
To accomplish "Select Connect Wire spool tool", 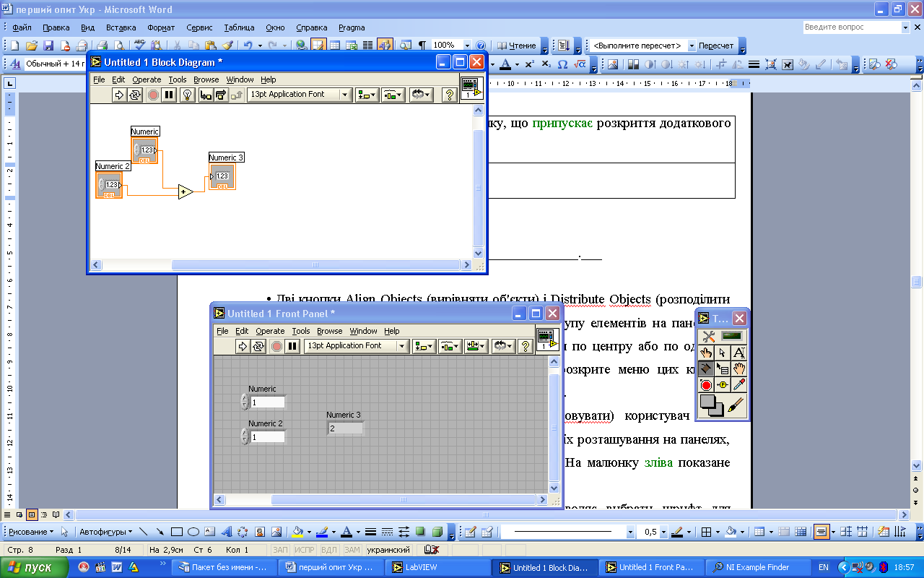I will tap(706, 368).
